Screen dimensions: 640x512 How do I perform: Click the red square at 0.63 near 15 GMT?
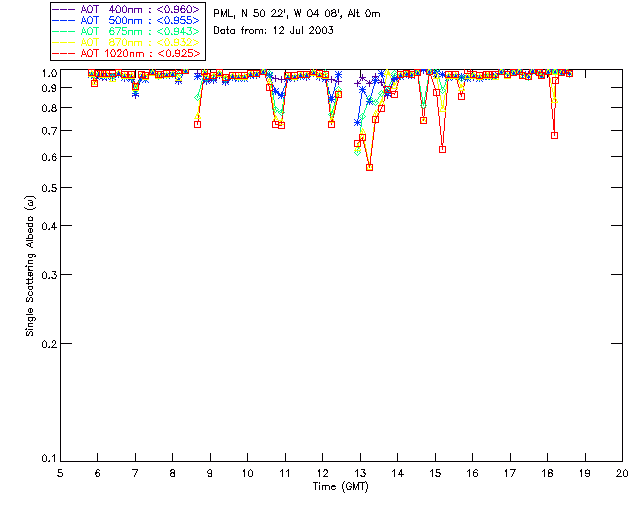(x=442, y=149)
